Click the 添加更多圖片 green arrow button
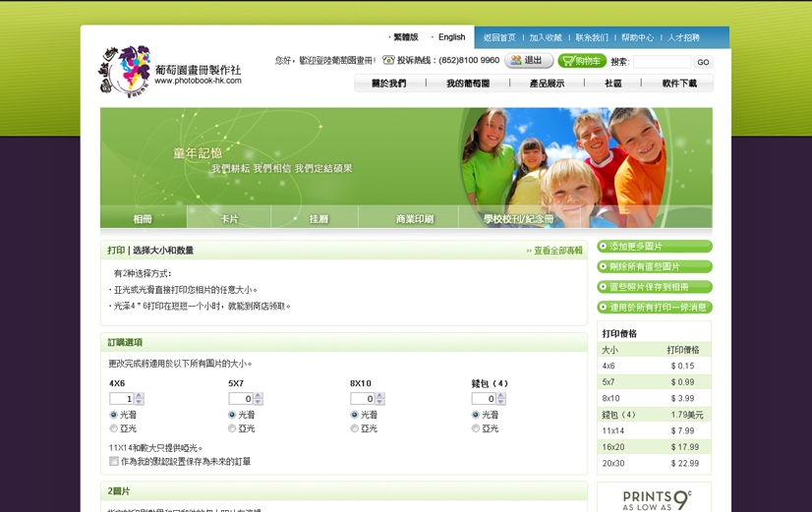The height and width of the screenshot is (512, 812). (x=654, y=247)
